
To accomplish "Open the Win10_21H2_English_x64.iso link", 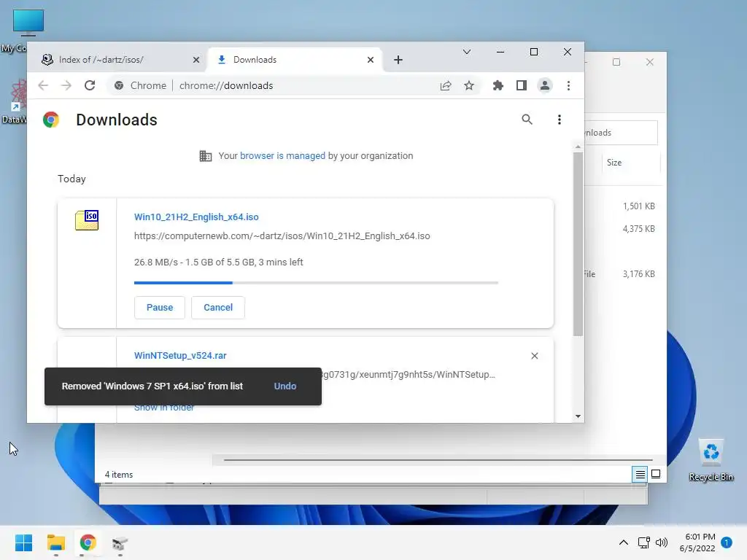I will pyautogui.click(x=196, y=217).
